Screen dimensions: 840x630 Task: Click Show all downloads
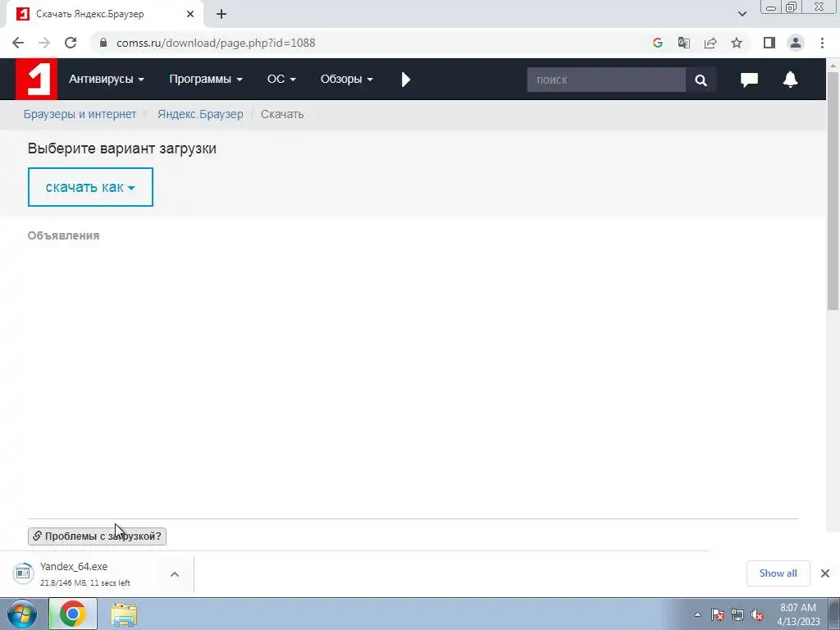tap(778, 573)
